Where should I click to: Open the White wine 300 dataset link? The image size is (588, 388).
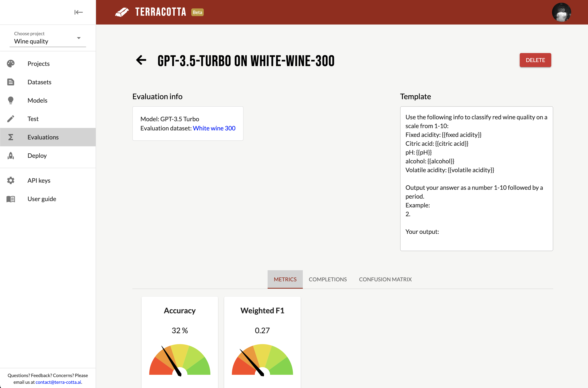coord(214,128)
